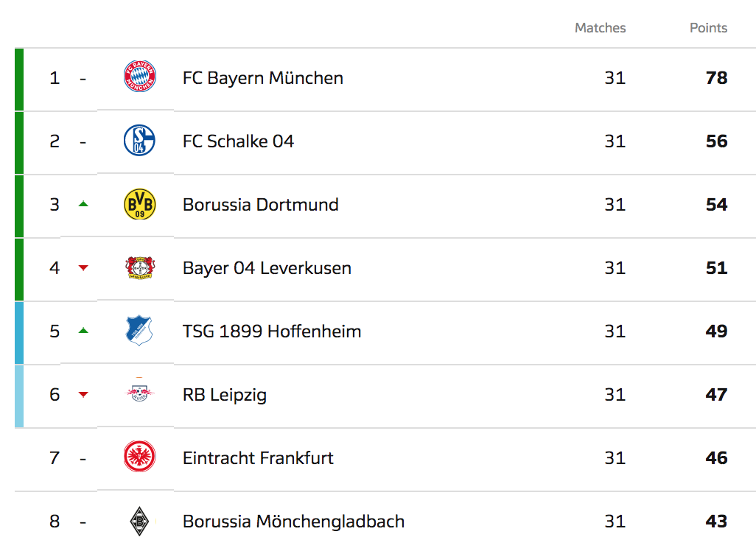This screenshot has width=756, height=551.
Task: Open the Borussia Mönchengladbach name link
Action: click(293, 522)
